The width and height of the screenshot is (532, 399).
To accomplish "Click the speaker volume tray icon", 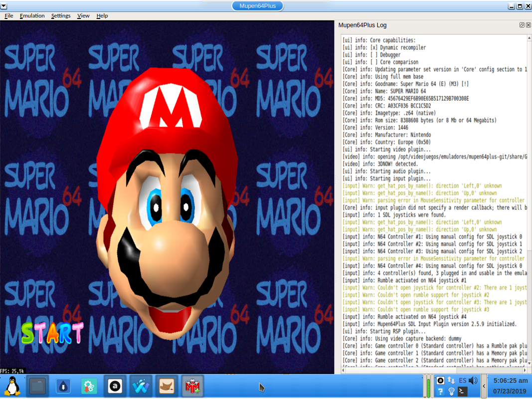I will point(473,381).
